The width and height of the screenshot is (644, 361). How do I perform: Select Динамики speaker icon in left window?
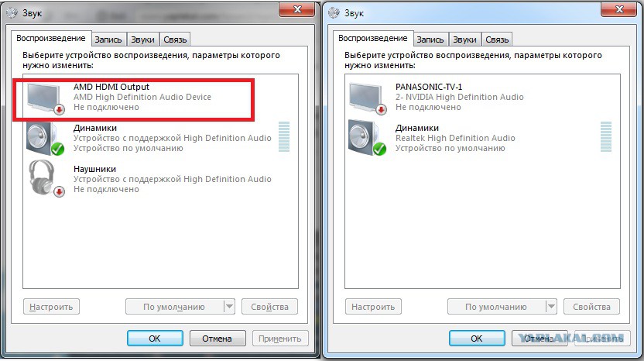click(x=45, y=139)
